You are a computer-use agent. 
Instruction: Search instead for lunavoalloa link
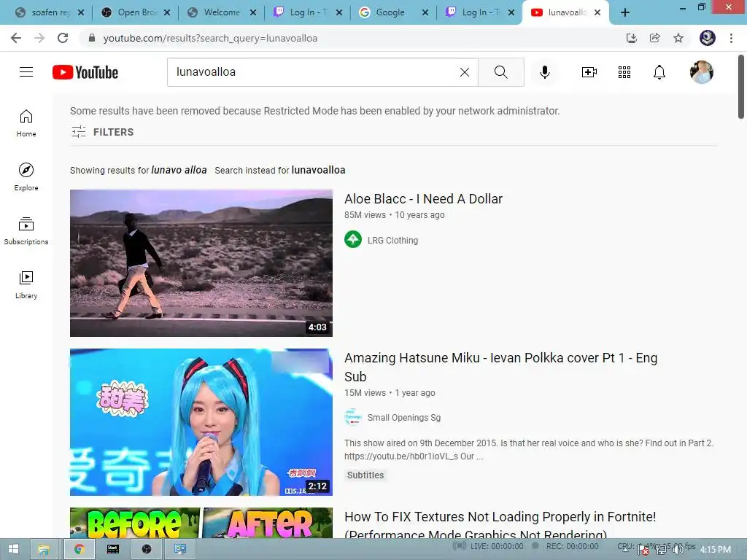click(x=318, y=170)
